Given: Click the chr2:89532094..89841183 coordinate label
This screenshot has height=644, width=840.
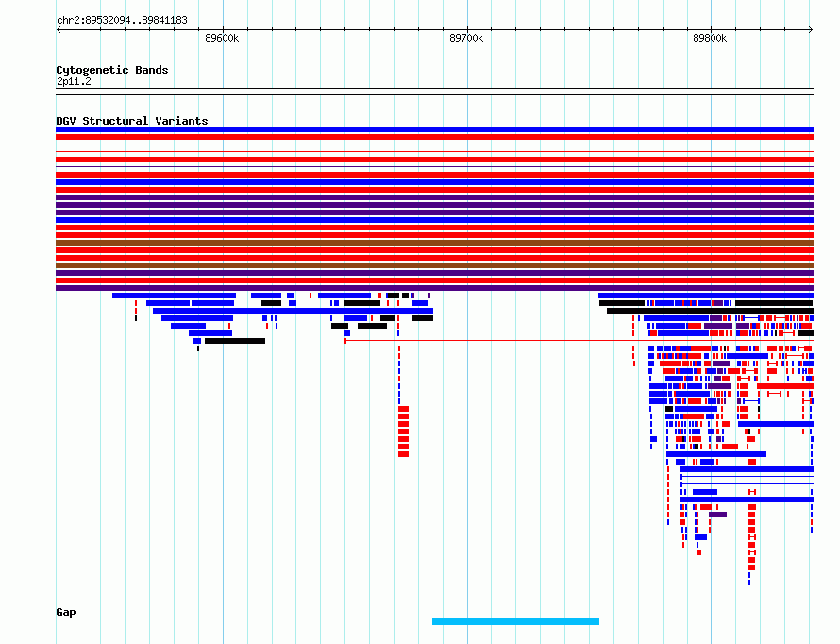Looking at the screenshot, I should click(x=122, y=21).
